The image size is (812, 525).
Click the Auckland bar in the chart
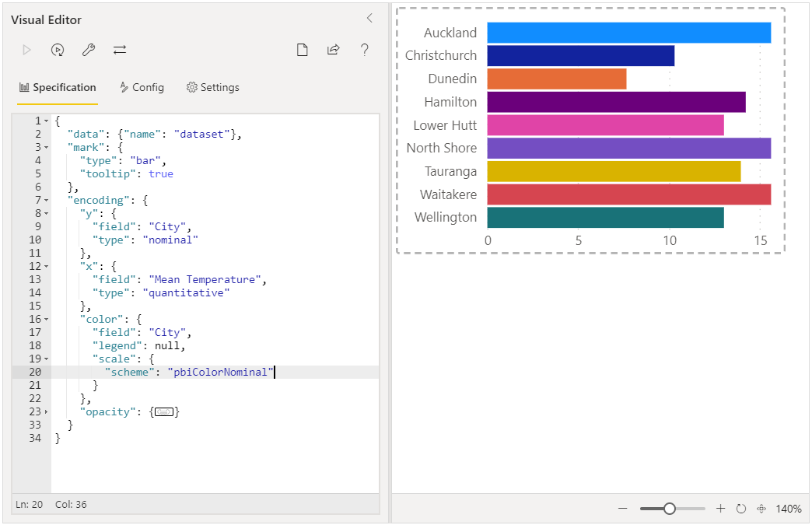point(628,33)
